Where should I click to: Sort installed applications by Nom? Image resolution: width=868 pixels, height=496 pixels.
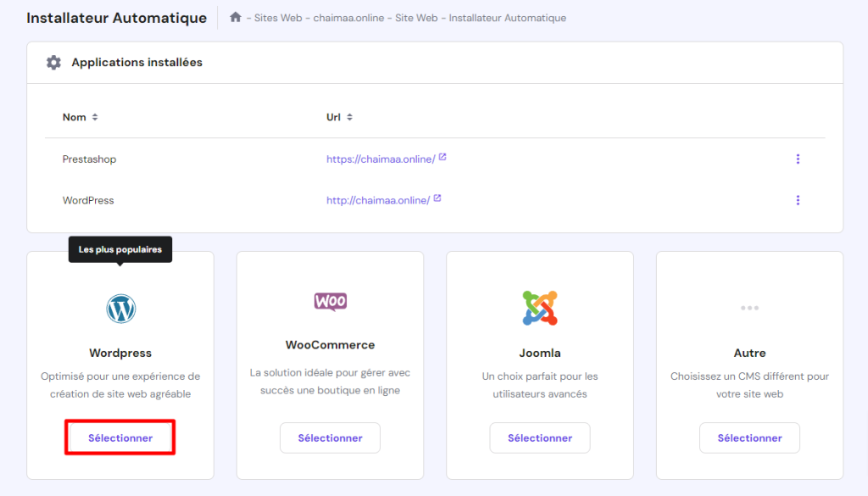(81, 117)
